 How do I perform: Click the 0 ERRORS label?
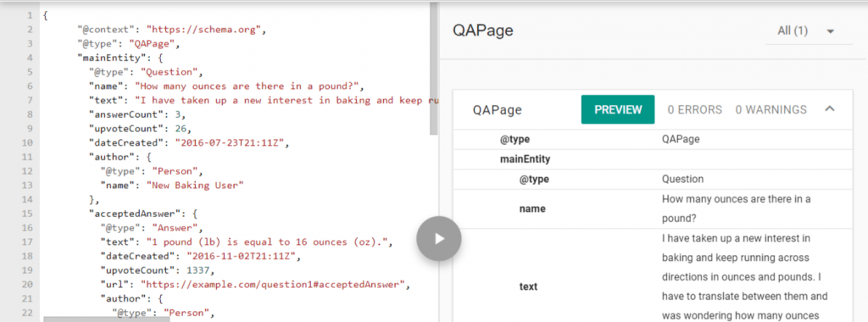click(695, 110)
